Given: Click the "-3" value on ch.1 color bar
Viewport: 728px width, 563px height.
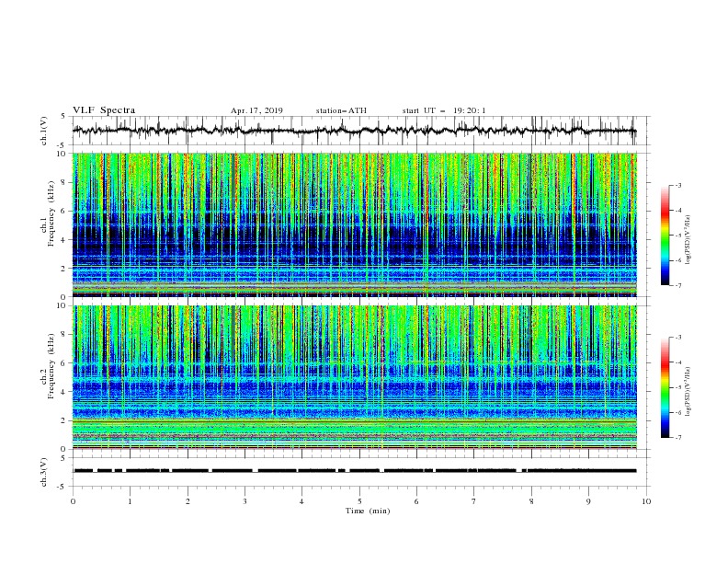Looking at the screenshot, I should coord(677,185).
